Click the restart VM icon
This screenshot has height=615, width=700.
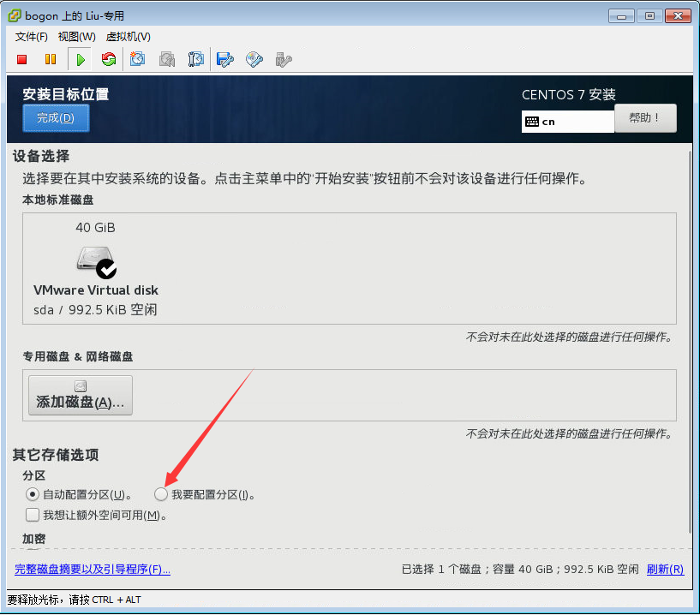(x=109, y=59)
